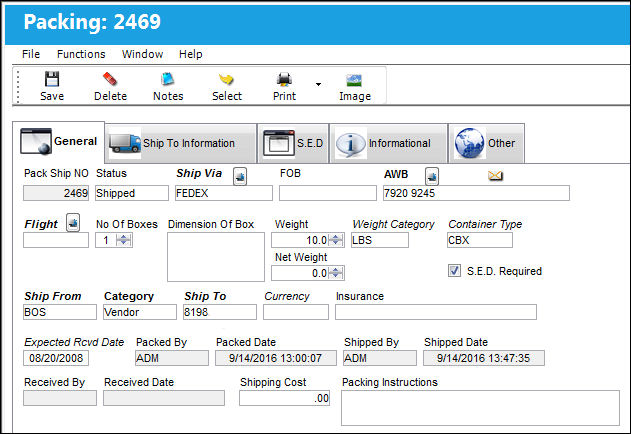Click the Category field showing Vendor
Image resolution: width=631 pixels, height=434 pixels.
point(140,312)
